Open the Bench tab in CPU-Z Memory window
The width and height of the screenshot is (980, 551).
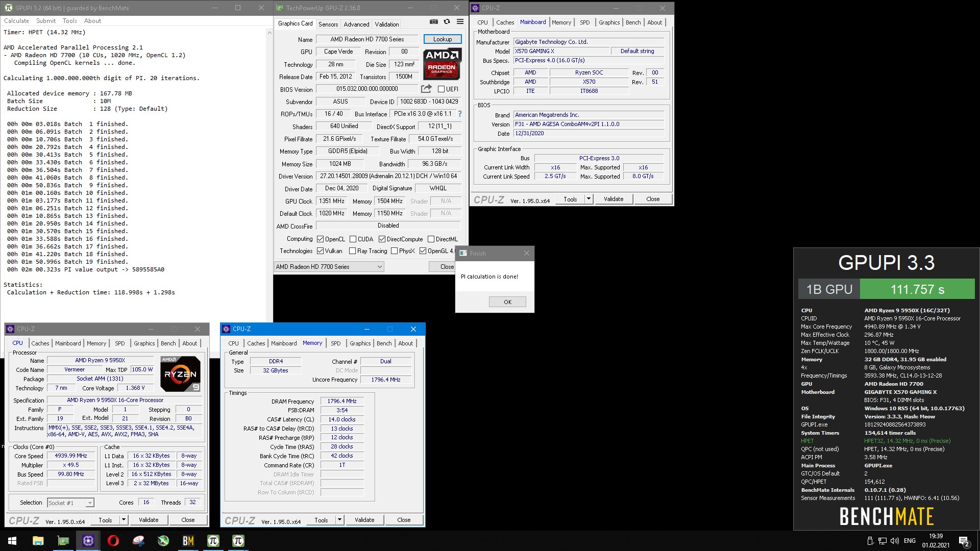(x=384, y=343)
